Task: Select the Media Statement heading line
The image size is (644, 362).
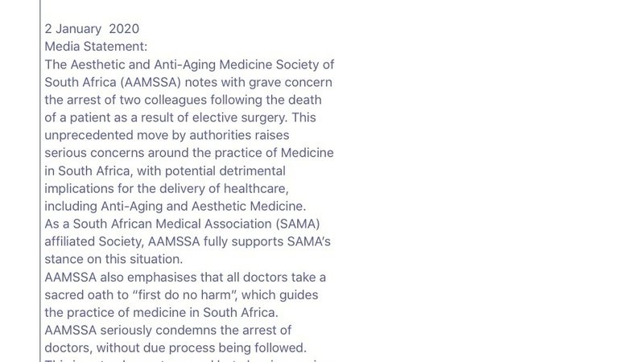Action: [x=96, y=47]
